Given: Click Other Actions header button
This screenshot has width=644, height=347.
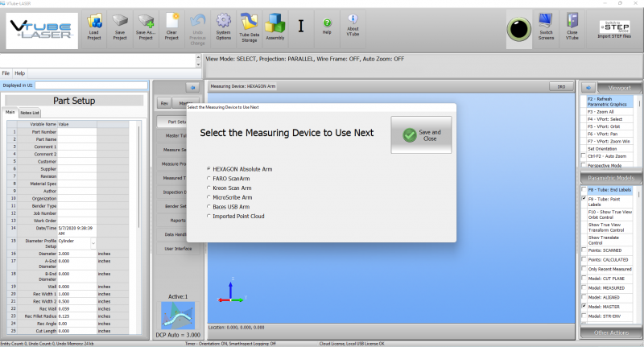Looking at the screenshot, I should (x=611, y=333).
